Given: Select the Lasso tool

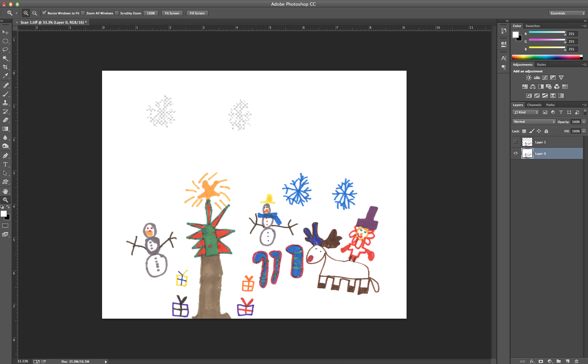Looking at the screenshot, I should 5,50.
